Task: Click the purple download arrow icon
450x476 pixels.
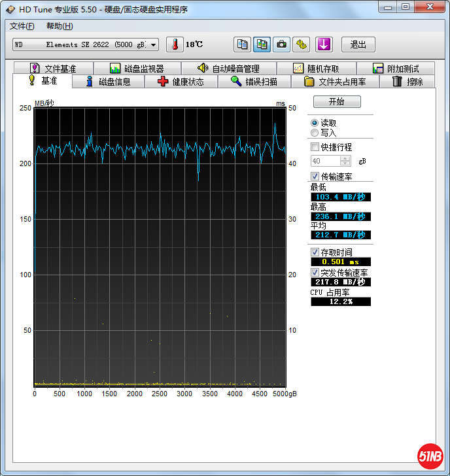Action: pyautogui.click(x=324, y=44)
